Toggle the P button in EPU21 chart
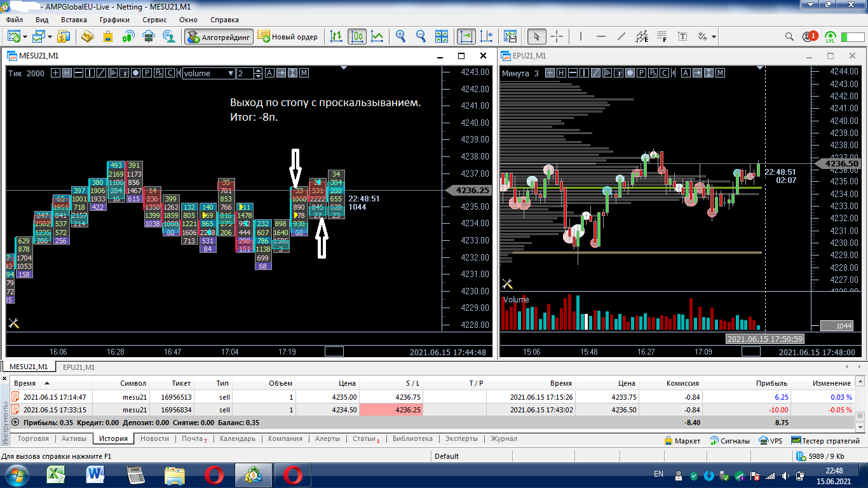This screenshot has width=868, height=488. pos(641,73)
